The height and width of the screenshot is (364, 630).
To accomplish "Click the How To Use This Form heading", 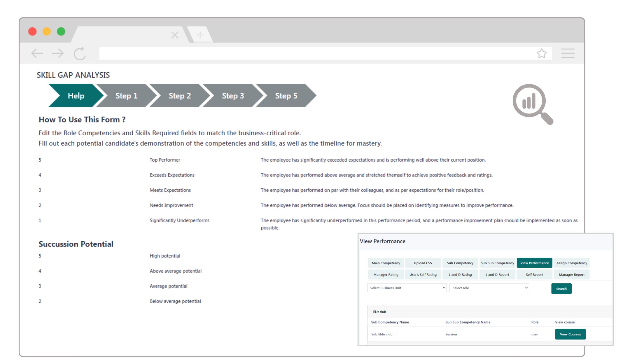I will (82, 120).
